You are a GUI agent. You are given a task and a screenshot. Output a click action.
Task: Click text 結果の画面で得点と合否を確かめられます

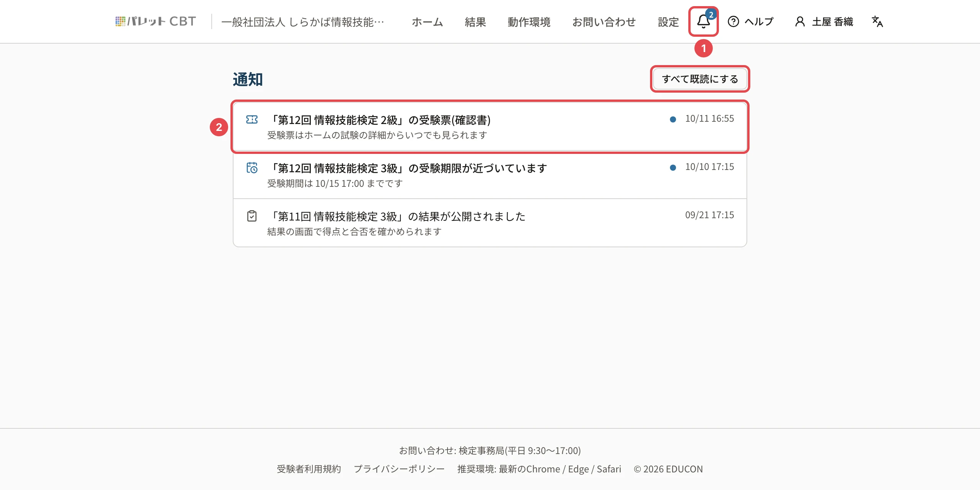tap(354, 232)
